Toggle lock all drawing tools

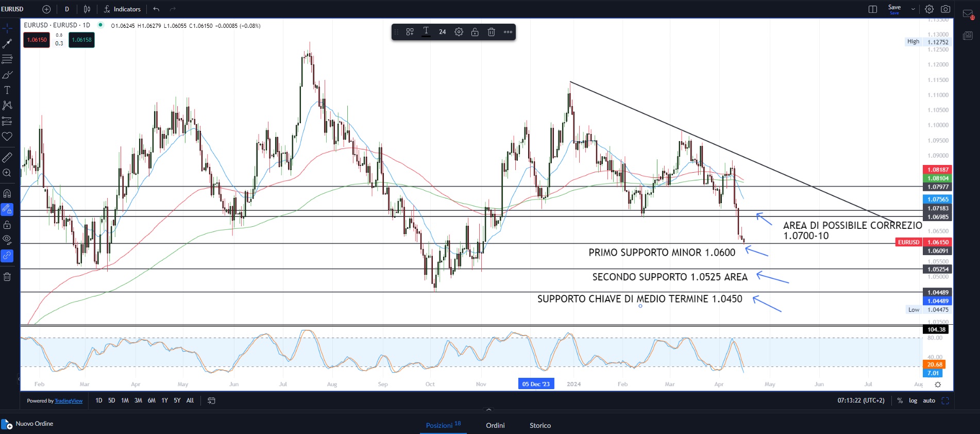click(7, 225)
